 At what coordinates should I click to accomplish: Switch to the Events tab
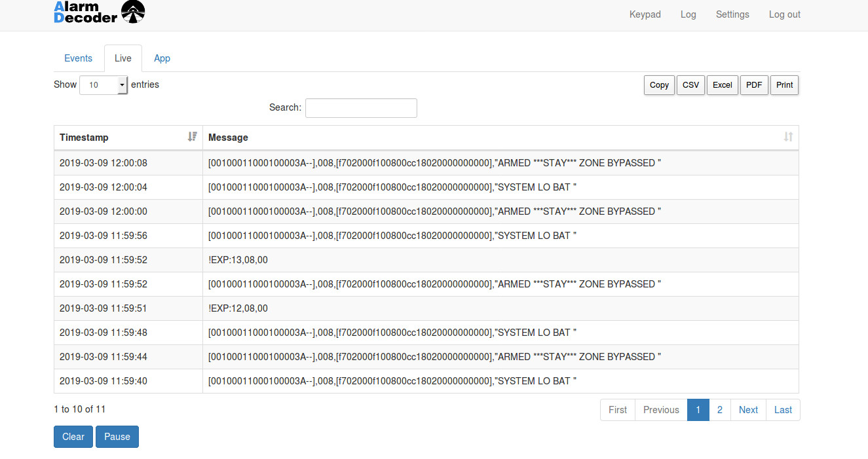(78, 58)
